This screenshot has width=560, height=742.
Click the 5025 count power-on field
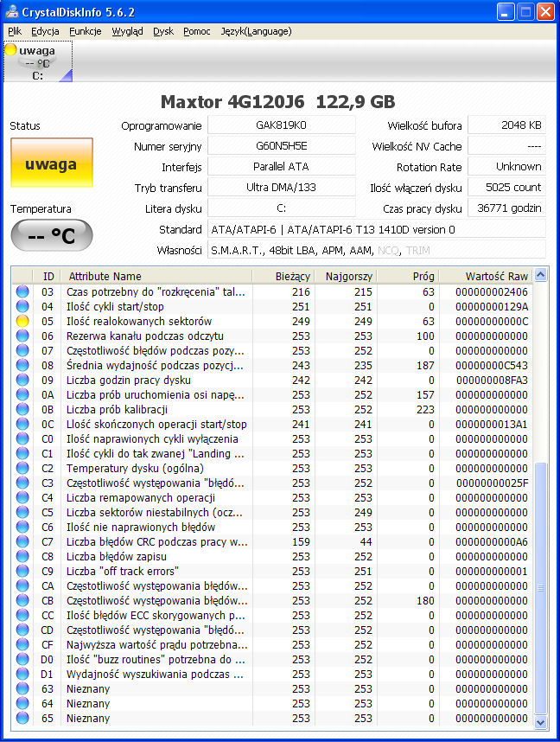click(506, 188)
